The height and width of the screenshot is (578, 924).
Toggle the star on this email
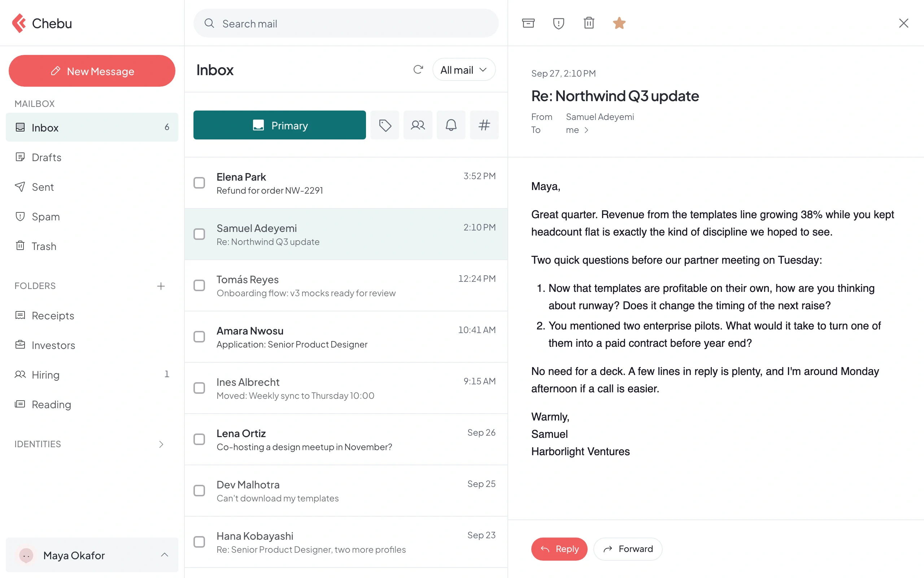pyautogui.click(x=619, y=23)
